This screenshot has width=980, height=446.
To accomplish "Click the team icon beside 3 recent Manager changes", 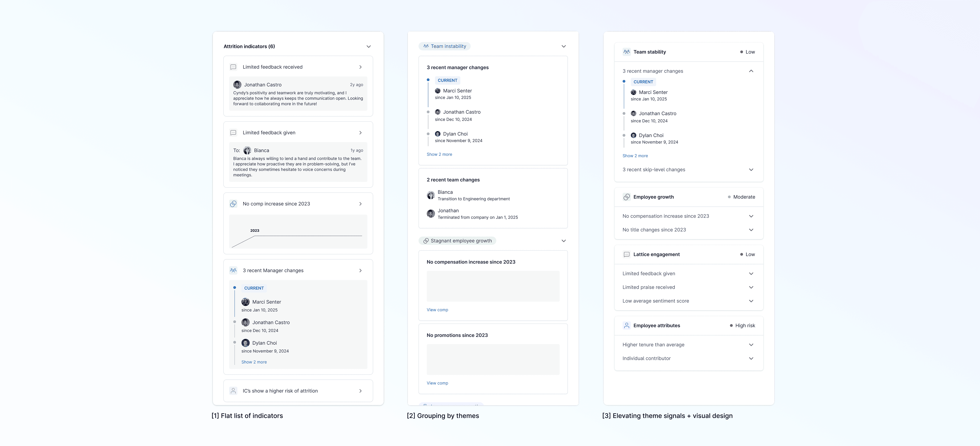I will click(x=233, y=271).
